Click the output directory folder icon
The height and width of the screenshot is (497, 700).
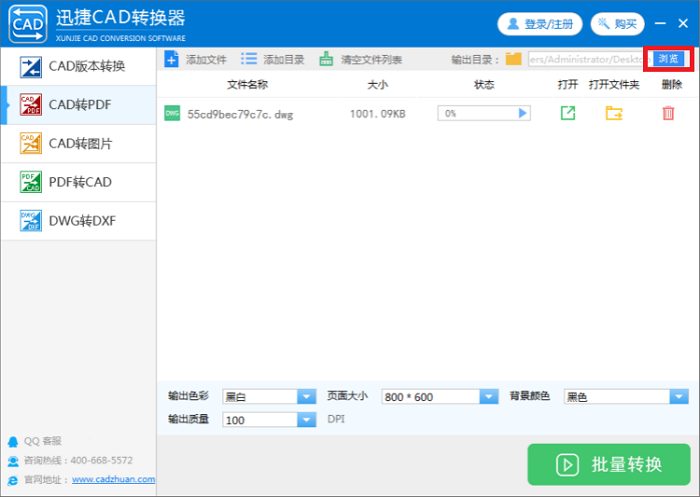tap(513, 58)
